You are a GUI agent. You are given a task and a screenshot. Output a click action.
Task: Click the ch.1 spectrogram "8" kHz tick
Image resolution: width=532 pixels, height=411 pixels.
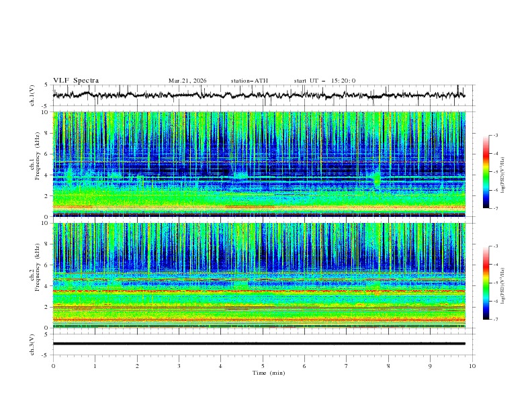(x=47, y=133)
